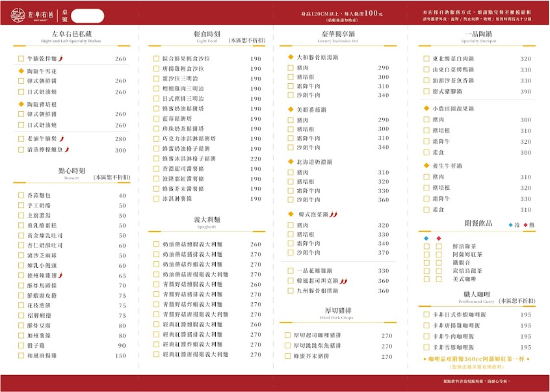Image resolution: width=550 pixels, height=392 pixels.
Task: Check the hot box for 美式咖啡
Action: (x=439, y=279)
